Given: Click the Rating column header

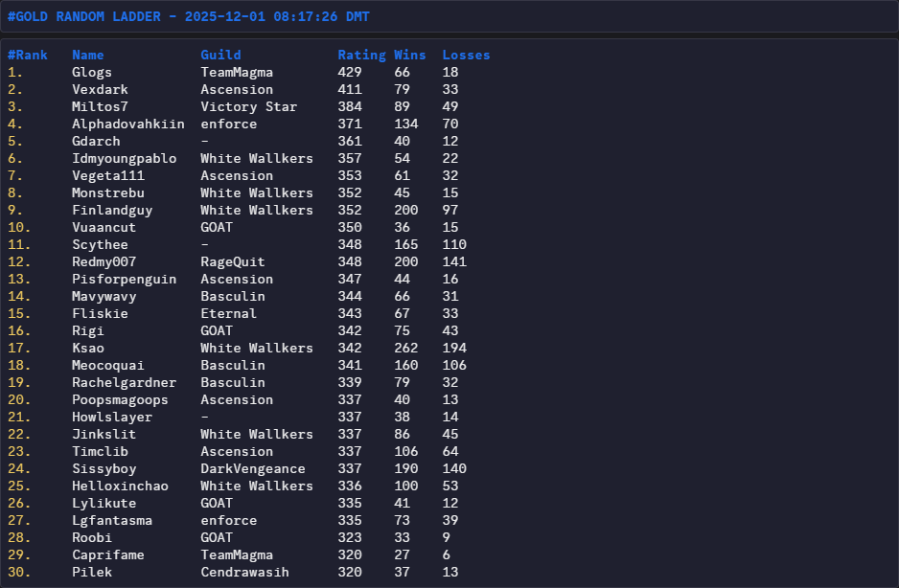Looking at the screenshot, I should (x=361, y=55).
